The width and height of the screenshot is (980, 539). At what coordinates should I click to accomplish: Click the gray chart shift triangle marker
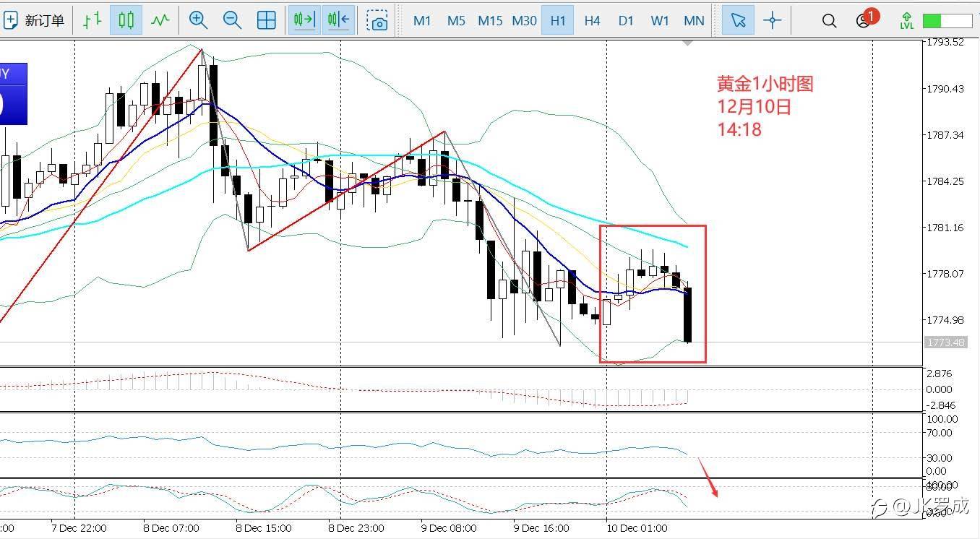[687, 43]
